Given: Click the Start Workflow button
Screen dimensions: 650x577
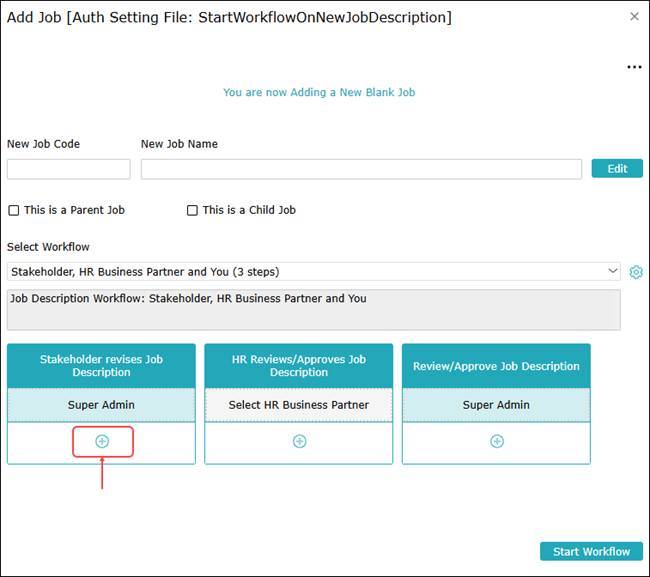Looking at the screenshot, I should coord(591,551).
